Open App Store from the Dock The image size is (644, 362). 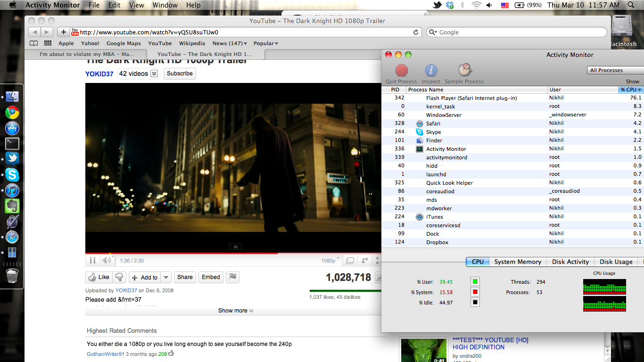tap(12, 128)
